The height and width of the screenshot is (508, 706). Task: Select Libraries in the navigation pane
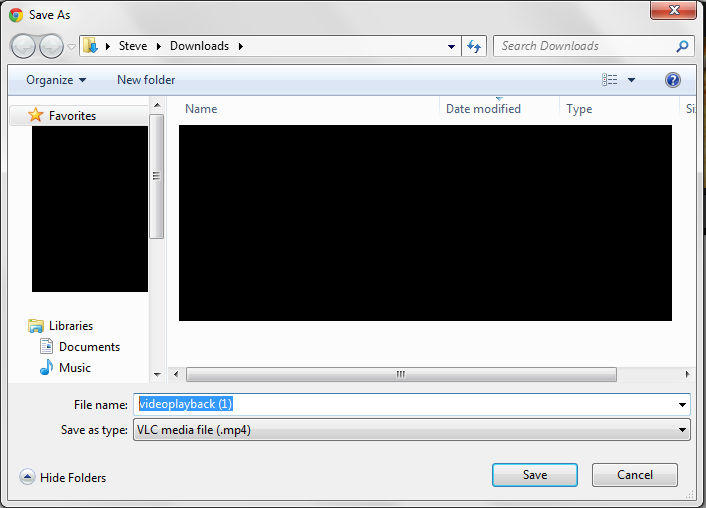pyautogui.click(x=71, y=326)
